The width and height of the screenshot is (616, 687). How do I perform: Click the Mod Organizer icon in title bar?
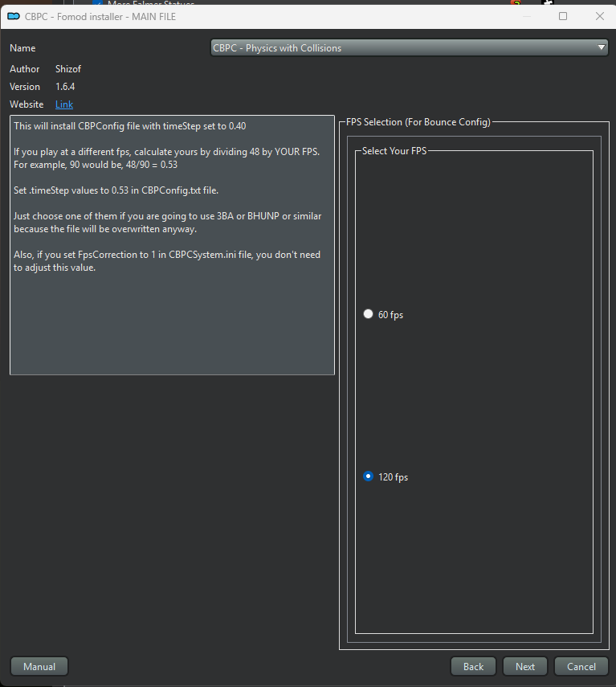[x=14, y=16]
